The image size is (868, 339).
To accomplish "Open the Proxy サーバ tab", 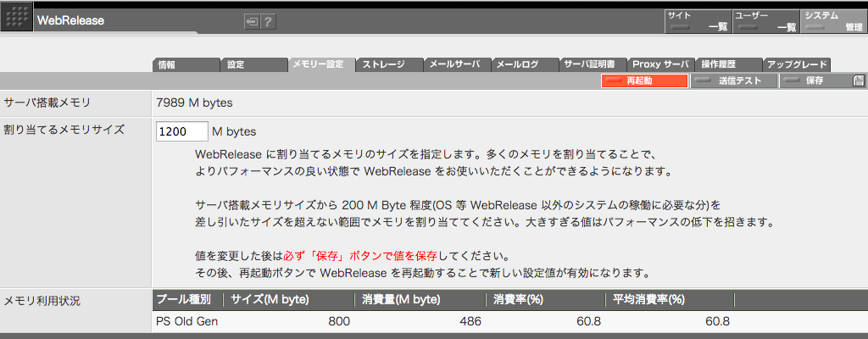I will coord(661,64).
